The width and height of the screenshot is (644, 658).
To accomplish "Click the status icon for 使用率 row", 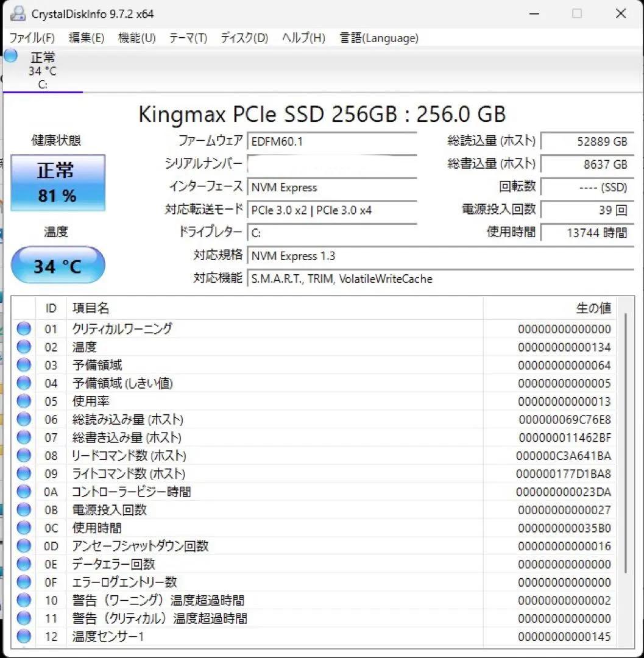I will (23, 401).
